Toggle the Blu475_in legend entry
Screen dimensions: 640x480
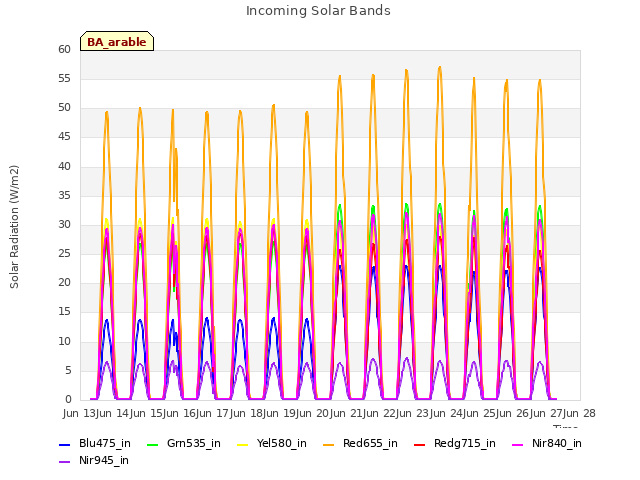point(95,443)
